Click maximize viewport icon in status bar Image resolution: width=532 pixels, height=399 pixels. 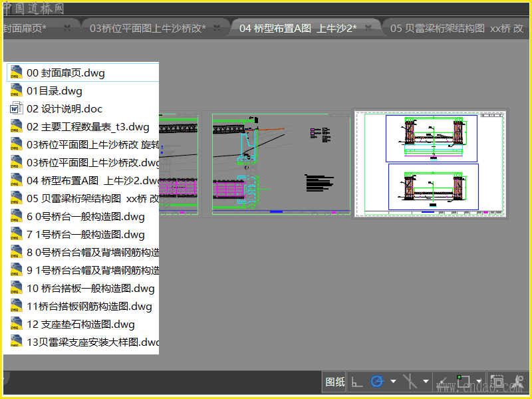pyautogui.click(x=497, y=382)
